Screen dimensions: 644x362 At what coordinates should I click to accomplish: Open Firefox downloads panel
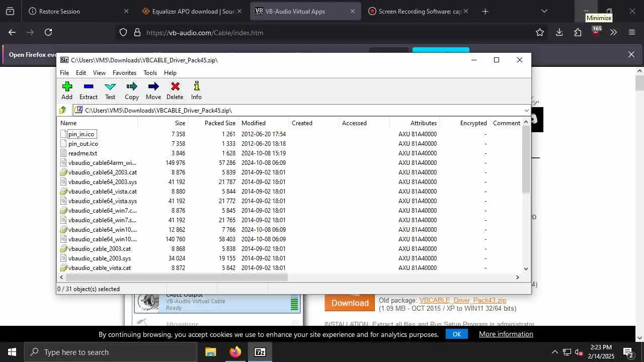pos(559,32)
